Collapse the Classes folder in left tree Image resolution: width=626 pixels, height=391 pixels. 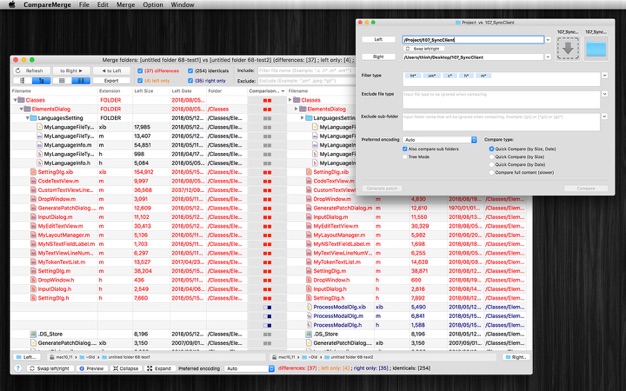(x=16, y=100)
